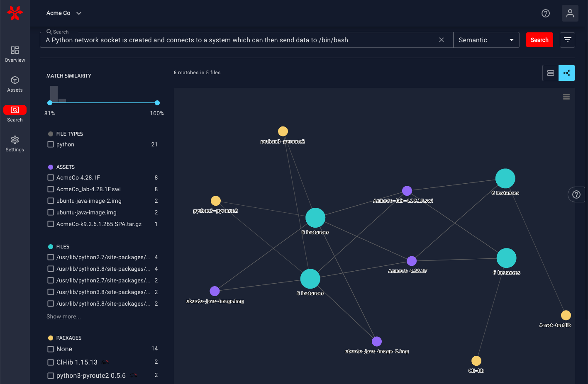The height and width of the screenshot is (384, 588).
Task: Select the AcmeCo 4.28.1F asset checkbox
Action: [x=50, y=177]
